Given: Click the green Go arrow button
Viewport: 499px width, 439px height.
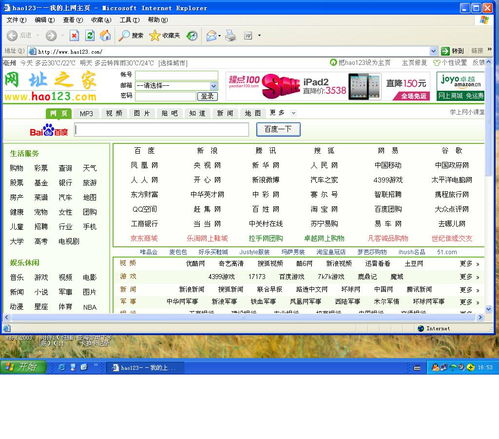Looking at the screenshot, I should [x=445, y=51].
